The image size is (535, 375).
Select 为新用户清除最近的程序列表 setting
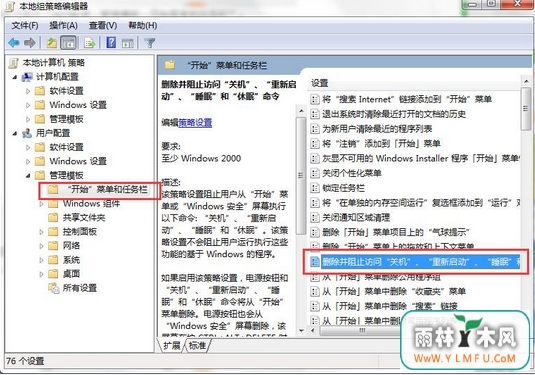(x=377, y=129)
